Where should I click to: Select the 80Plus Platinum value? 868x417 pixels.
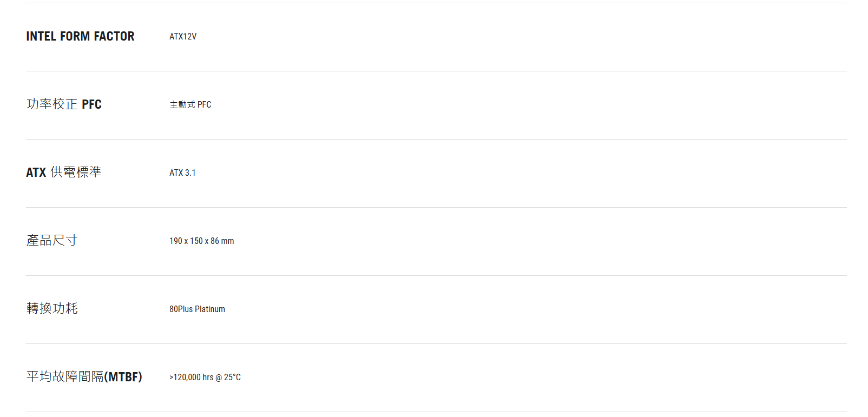coord(197,309)
